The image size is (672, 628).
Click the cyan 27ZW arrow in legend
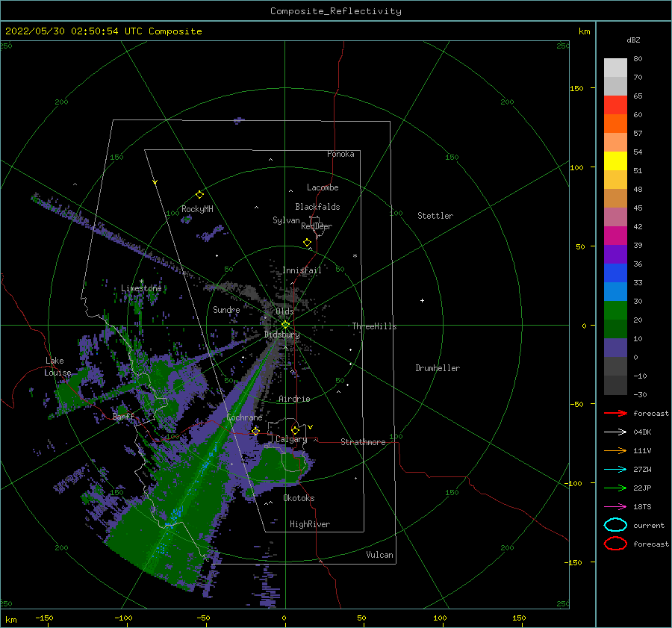[615, 470]
